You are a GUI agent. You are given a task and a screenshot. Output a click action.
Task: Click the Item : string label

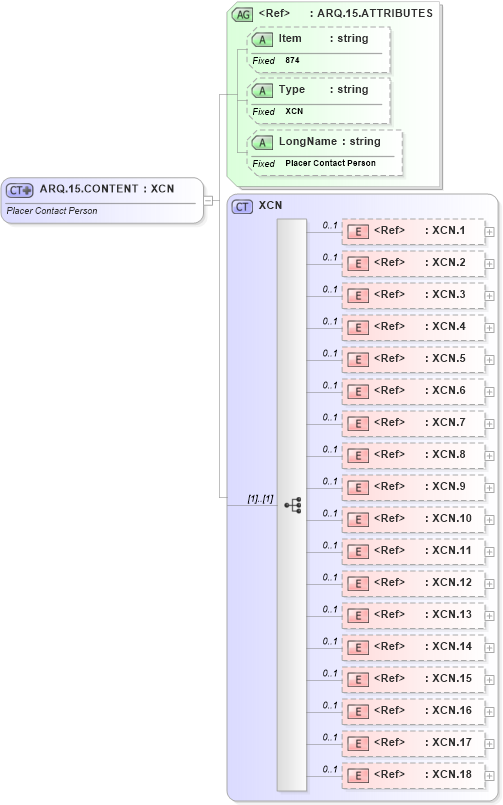click(x=323, y=39)
